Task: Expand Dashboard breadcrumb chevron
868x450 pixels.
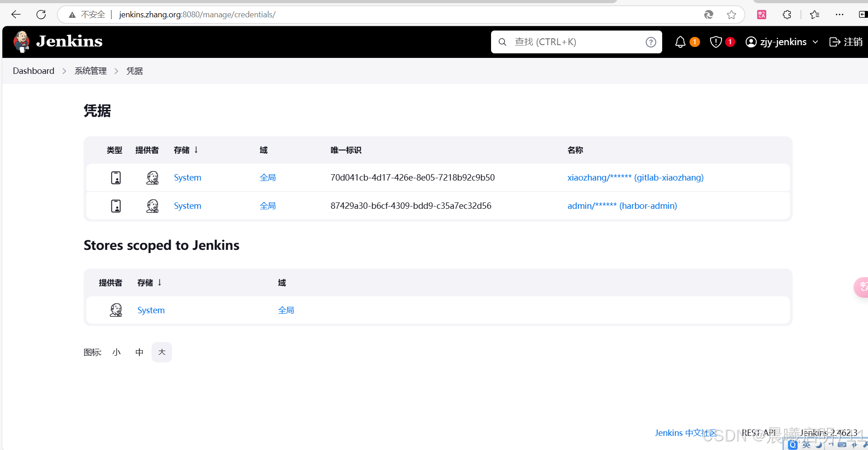Action: [x=64, y=71]
